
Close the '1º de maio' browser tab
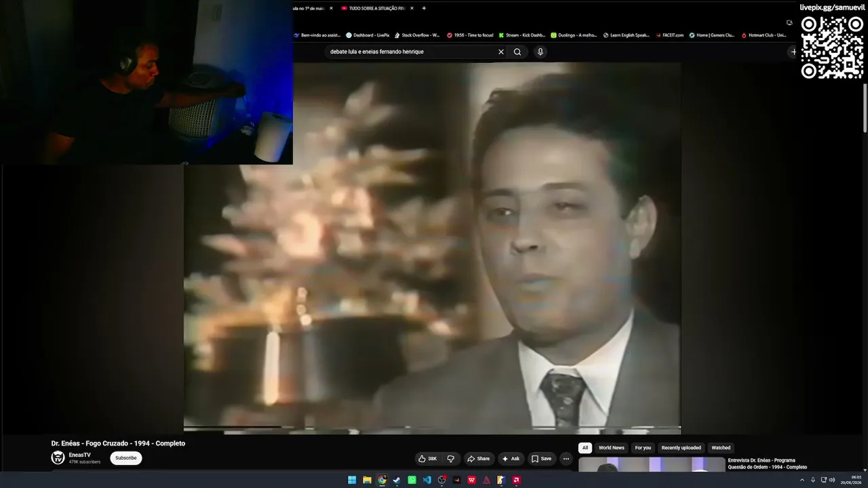[331, 8]
